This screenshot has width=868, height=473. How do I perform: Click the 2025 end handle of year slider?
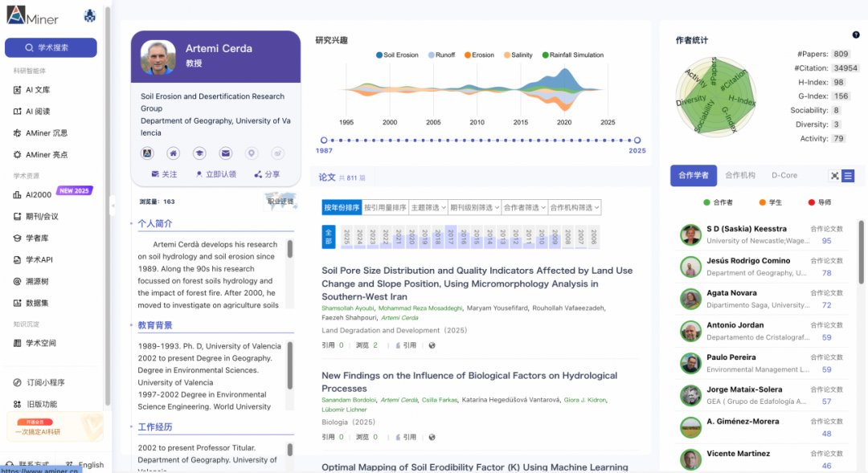[637, 141]
